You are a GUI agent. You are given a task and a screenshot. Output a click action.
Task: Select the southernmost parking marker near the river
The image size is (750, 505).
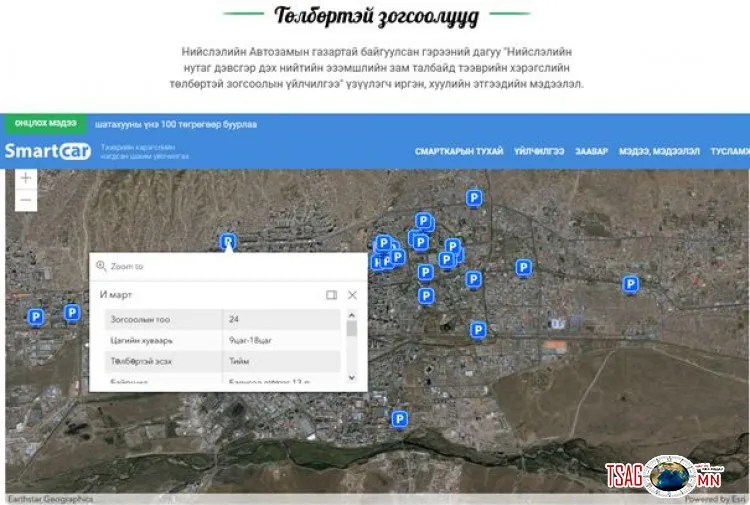pos(399,420)
